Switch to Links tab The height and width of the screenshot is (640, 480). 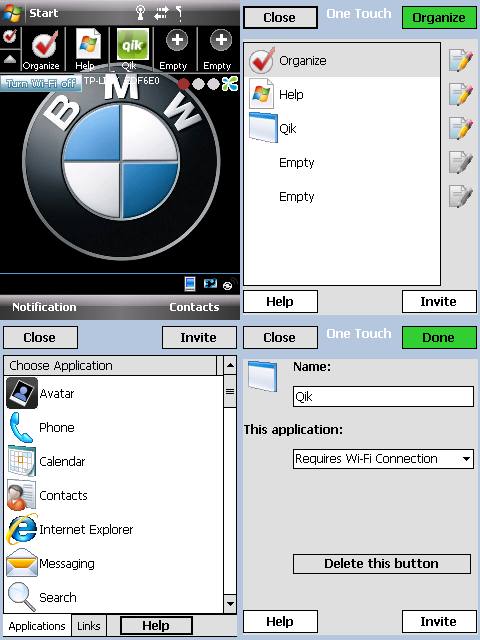(89, 626)
